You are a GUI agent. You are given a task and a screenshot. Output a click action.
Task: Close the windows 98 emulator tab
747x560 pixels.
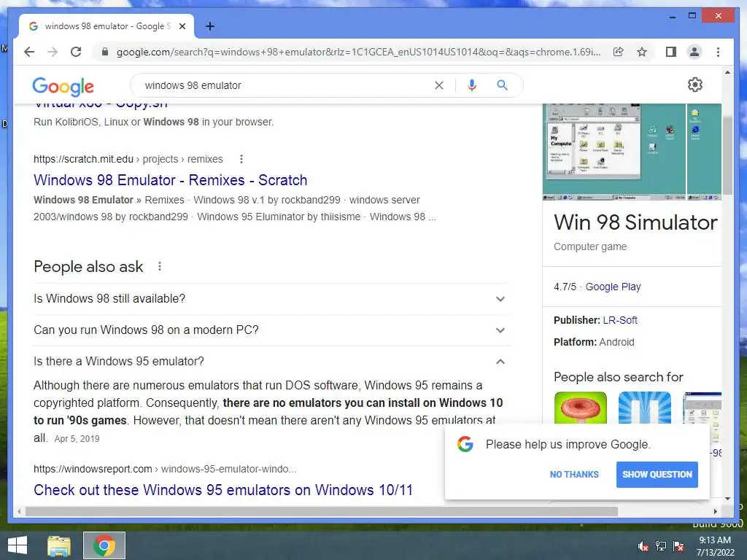click(182, 26)
